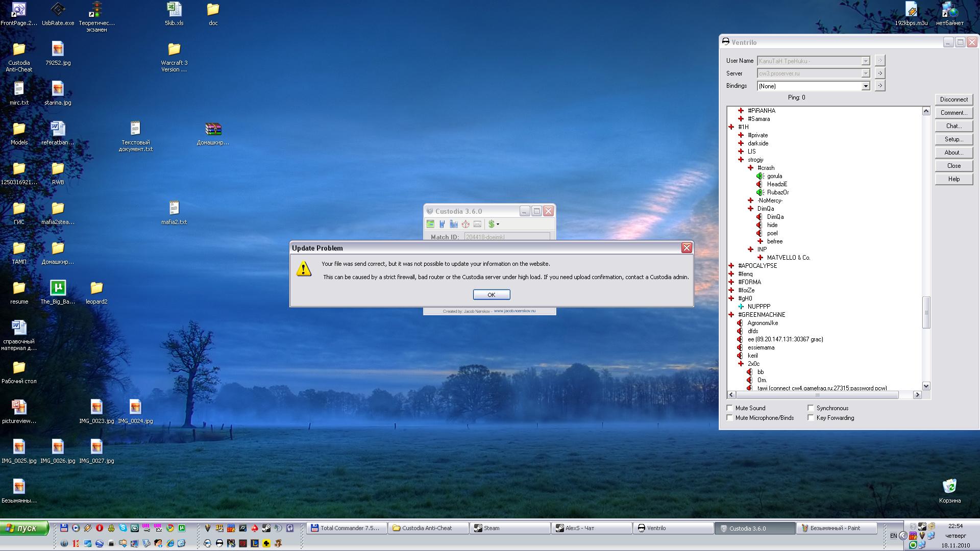Expand the #FORMA channel node
The image size is (980, 551).
731,282
